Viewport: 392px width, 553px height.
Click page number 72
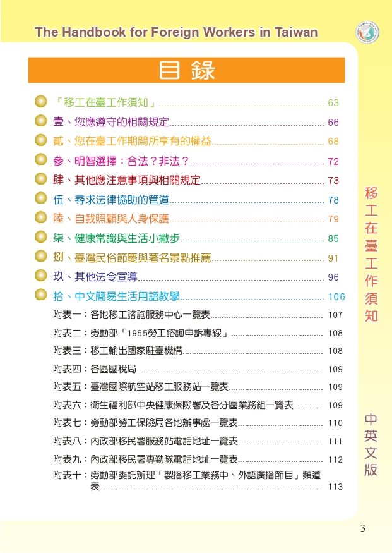(333, 162)
